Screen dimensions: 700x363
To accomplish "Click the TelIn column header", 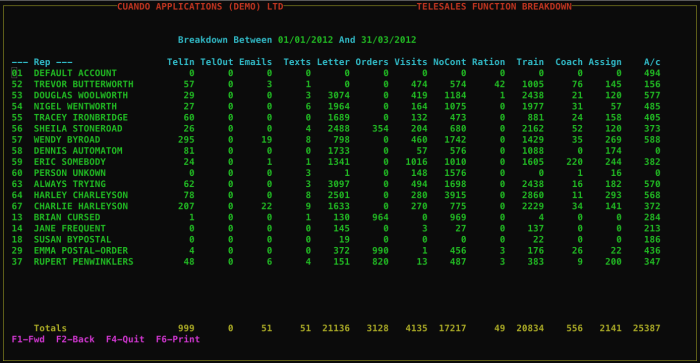I will pyautogui.click(x=181, y=62).
